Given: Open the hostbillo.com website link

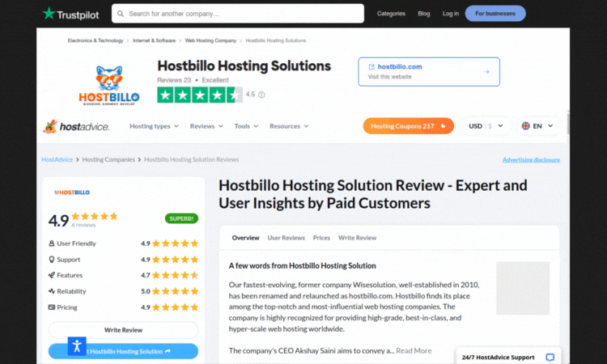Looking at the screenshot, I should click(x=400, y=66).
